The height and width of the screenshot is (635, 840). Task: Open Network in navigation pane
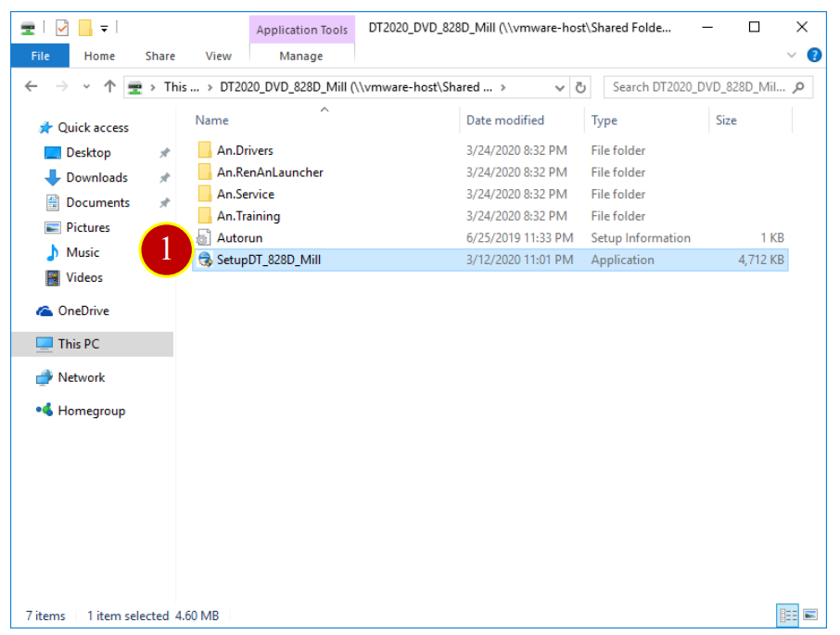pos(82,377)
